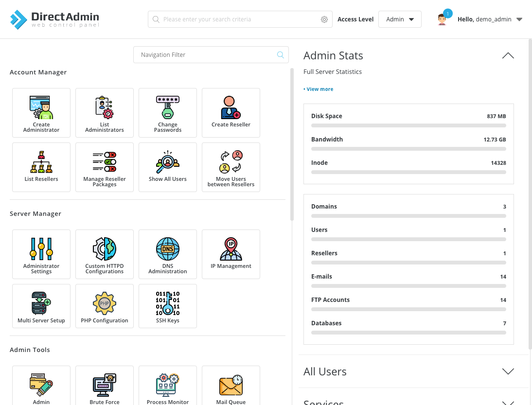Viewport: 532px width, 405px height.
Task: Open the Create Reseller tool
Action: point(231,112)
